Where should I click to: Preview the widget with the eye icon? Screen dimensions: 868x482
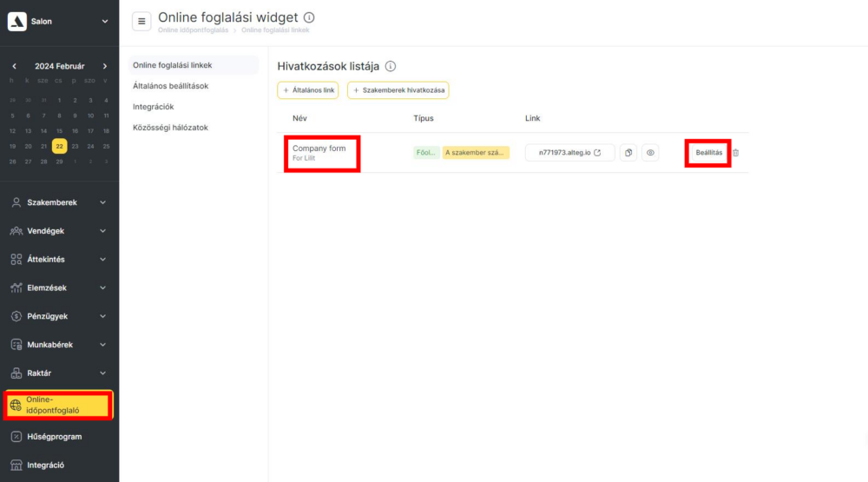coord(650,153)
